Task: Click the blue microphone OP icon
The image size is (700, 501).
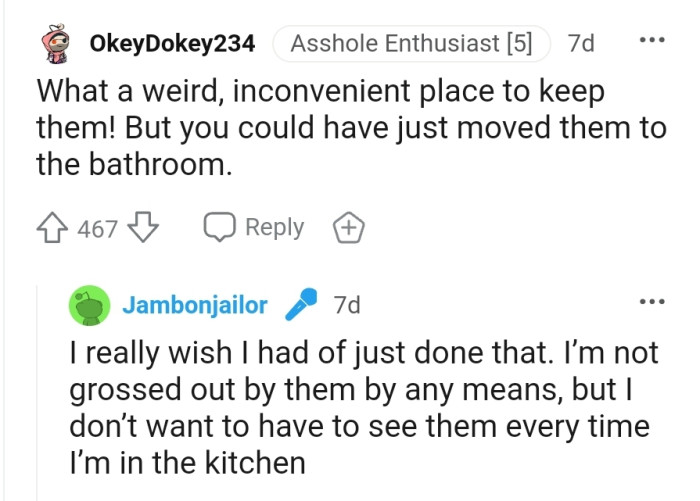Action: point(300,306)
